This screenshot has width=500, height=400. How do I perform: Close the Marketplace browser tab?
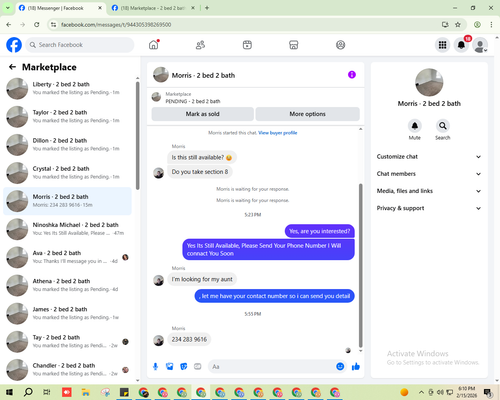[193, 8]
